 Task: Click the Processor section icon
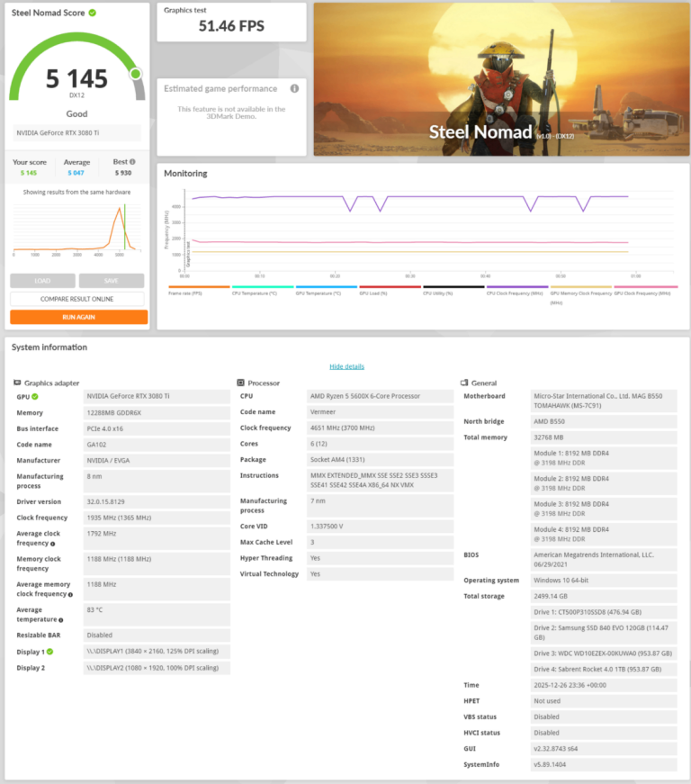pyautogui.click(x=240, y=383)
